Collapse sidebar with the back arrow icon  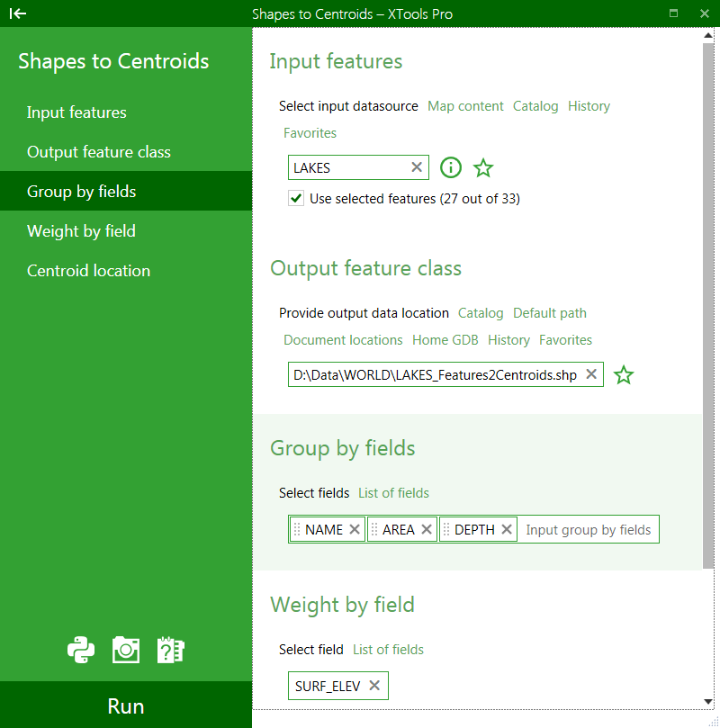pyautogui.click(x=18, y=13)
